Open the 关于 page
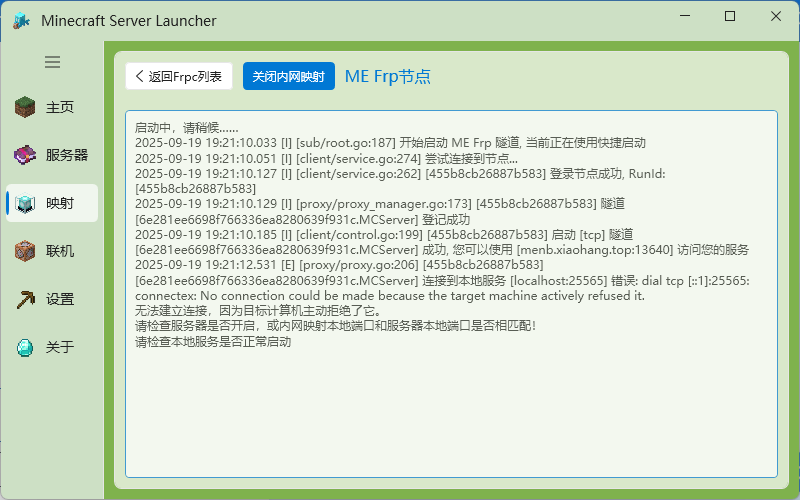This screenshot has height=500, width=800. pos(52,347)
